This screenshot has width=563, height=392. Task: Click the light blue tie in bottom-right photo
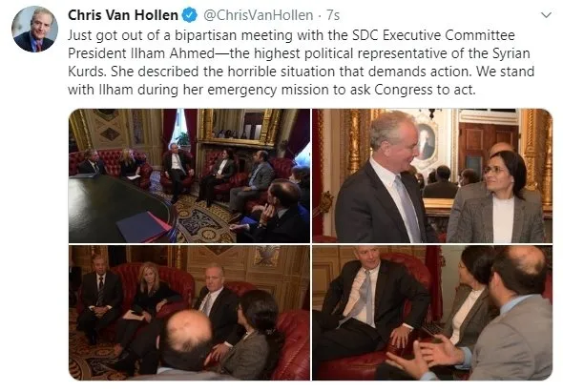tap(366, 296)
